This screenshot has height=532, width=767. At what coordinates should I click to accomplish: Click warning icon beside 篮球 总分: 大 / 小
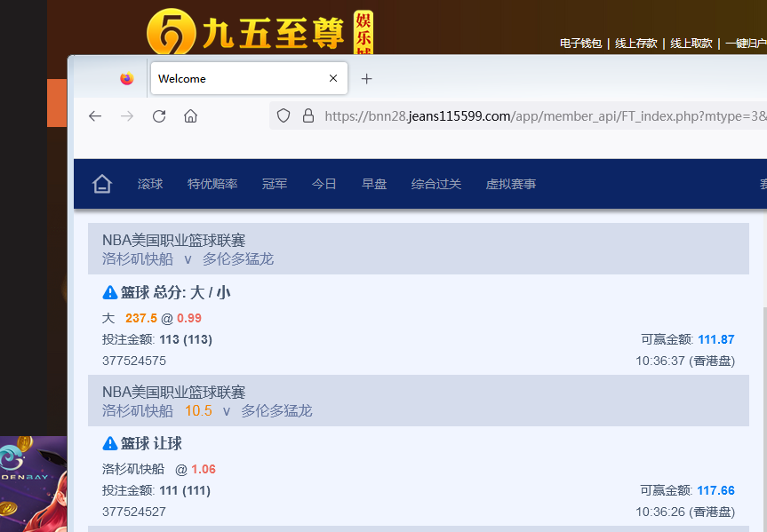click(x=109, y=292)
